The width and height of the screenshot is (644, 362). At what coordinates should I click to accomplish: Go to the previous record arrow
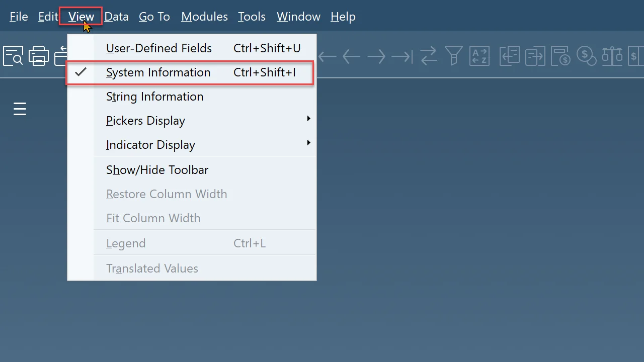point(351,56)
